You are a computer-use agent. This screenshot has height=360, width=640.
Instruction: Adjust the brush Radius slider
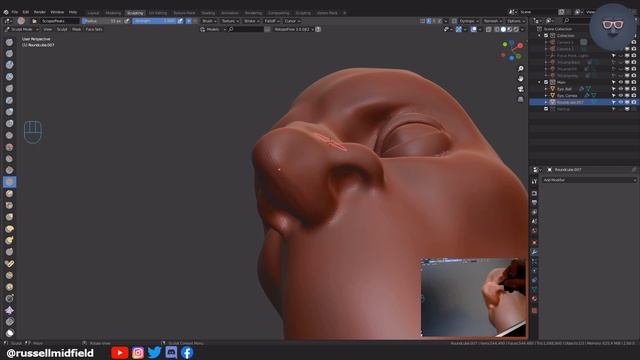(x=102, y=21)
